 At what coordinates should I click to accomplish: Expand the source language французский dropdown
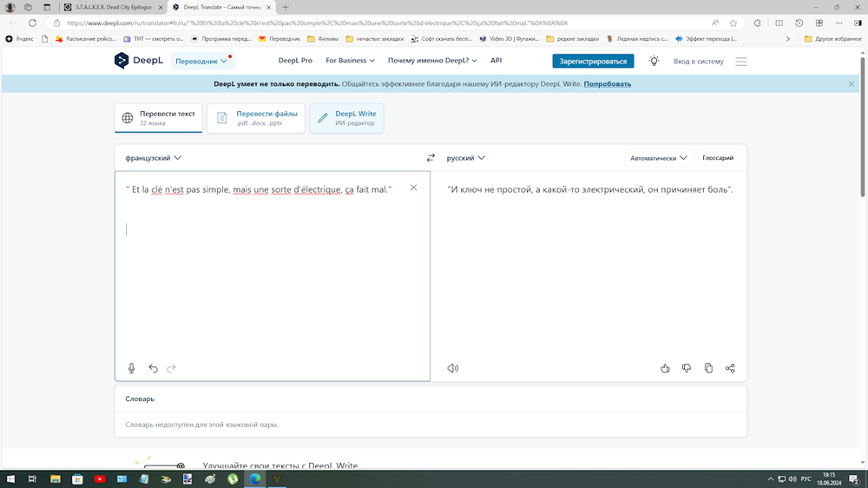pos(153,158)
